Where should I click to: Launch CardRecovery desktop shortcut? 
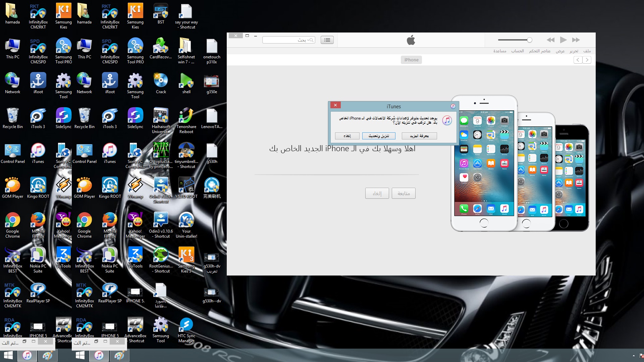(x=161, y=48)
